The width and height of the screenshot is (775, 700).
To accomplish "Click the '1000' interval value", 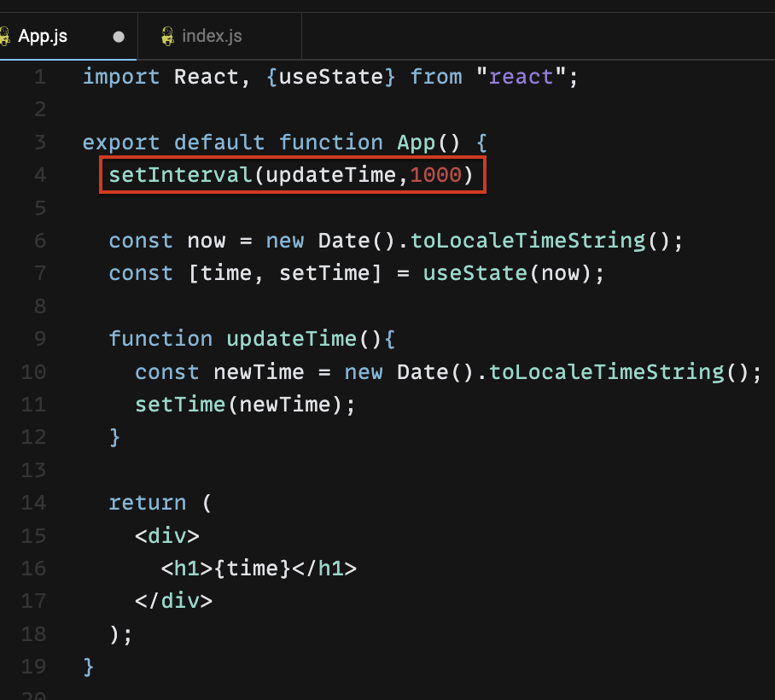I will tap(435, 175).
